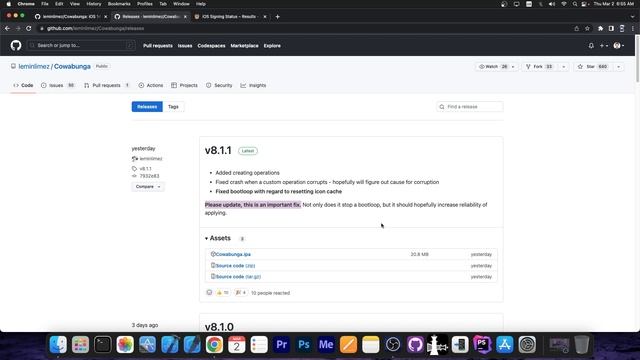Click the thumbs up reaction
This screenshot has width=640, height=360.
pos(222,293)
